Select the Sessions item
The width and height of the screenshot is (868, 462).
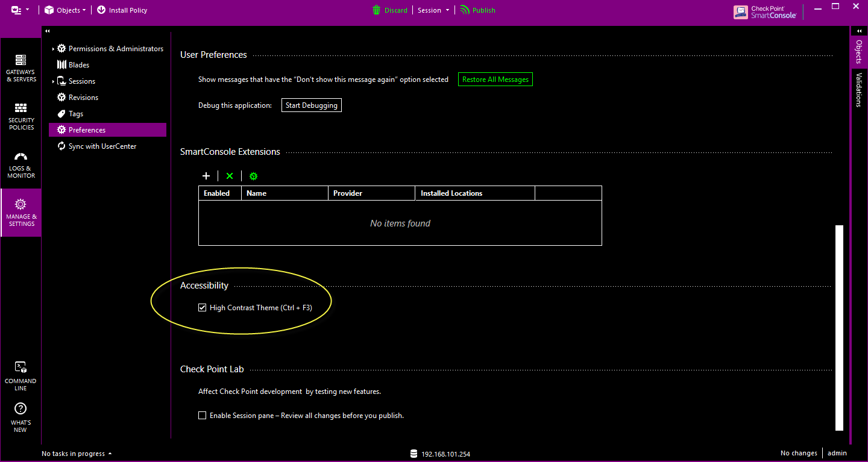76,81
